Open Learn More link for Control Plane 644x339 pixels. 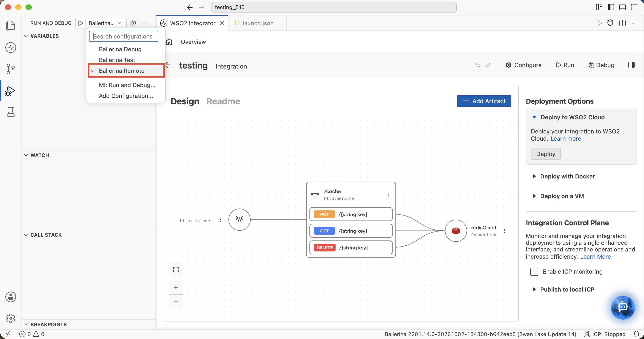[595, 256]
